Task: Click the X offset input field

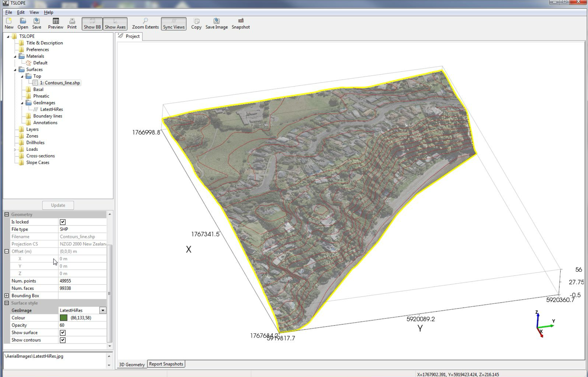Action: pos(81,259)
